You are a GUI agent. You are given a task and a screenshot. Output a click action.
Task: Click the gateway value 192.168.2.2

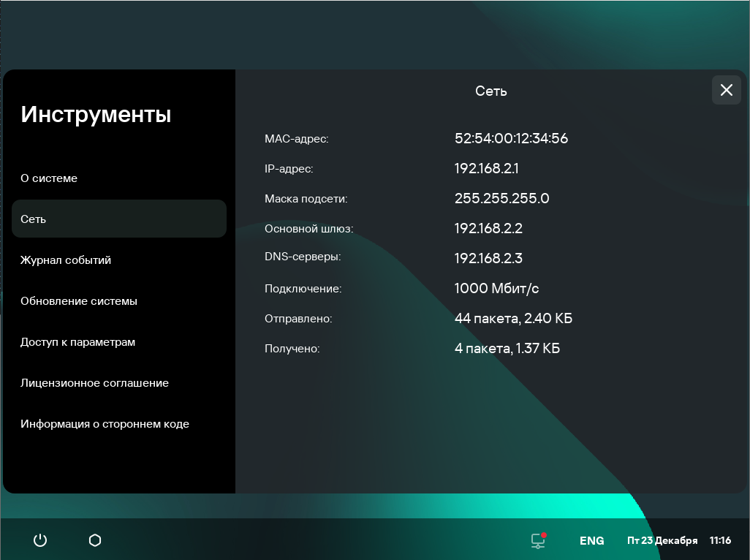[488, 228]
